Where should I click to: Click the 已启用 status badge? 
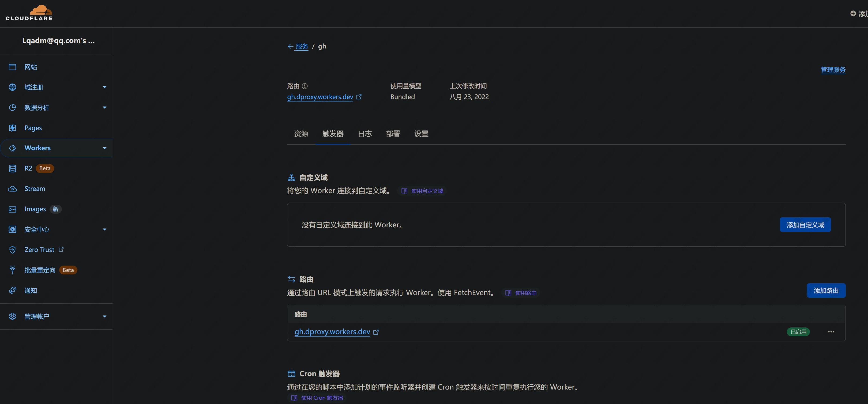[798, 332]
